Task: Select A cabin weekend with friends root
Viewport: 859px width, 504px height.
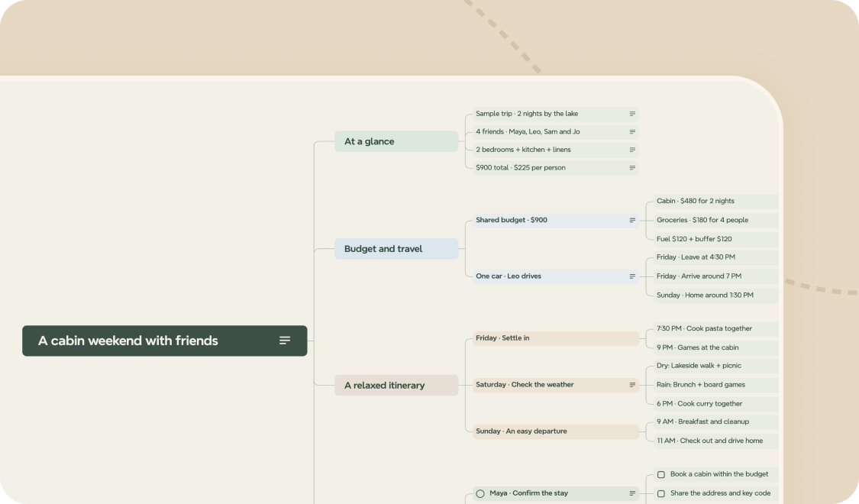Action: pyautogui.click(x=165, y=341)
